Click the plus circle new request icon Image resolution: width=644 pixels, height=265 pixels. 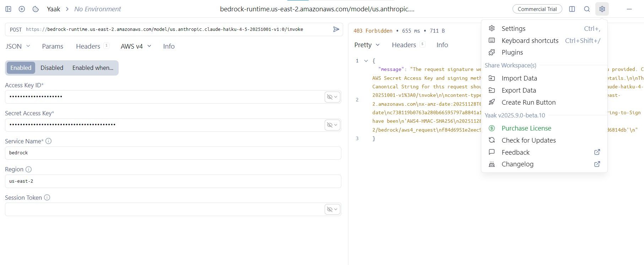click(22, 9)
